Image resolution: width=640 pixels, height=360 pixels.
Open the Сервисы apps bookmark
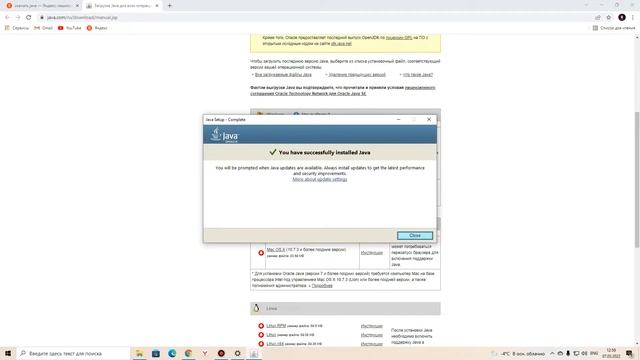pyautogui.click(x=17, y=28)
